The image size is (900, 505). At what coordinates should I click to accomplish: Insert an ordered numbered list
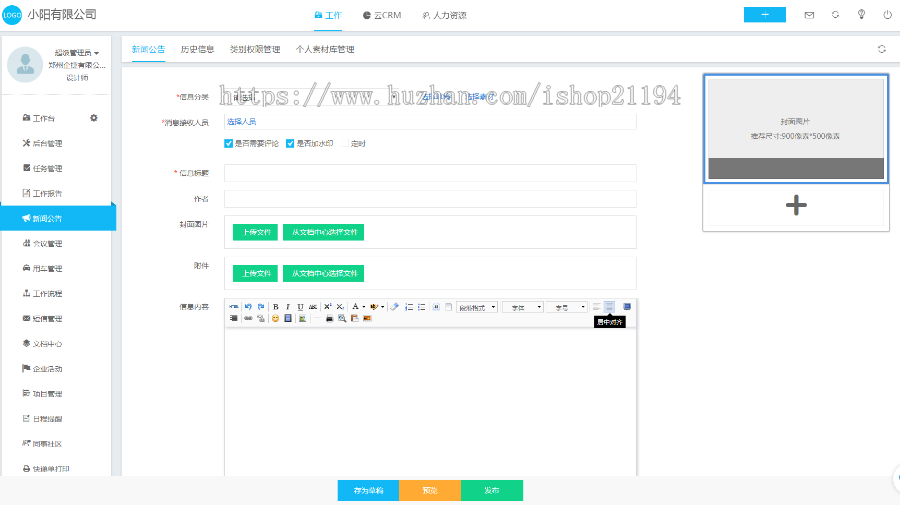tap(409, 306)
